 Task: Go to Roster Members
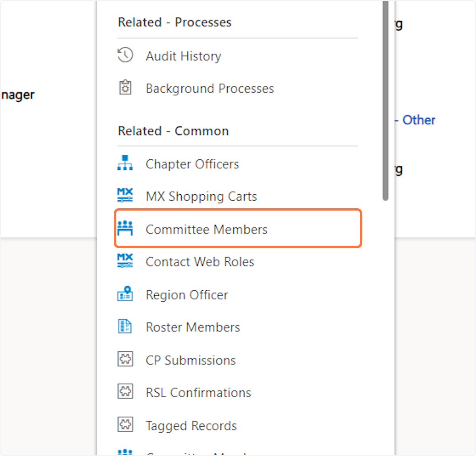coord(193,328)
